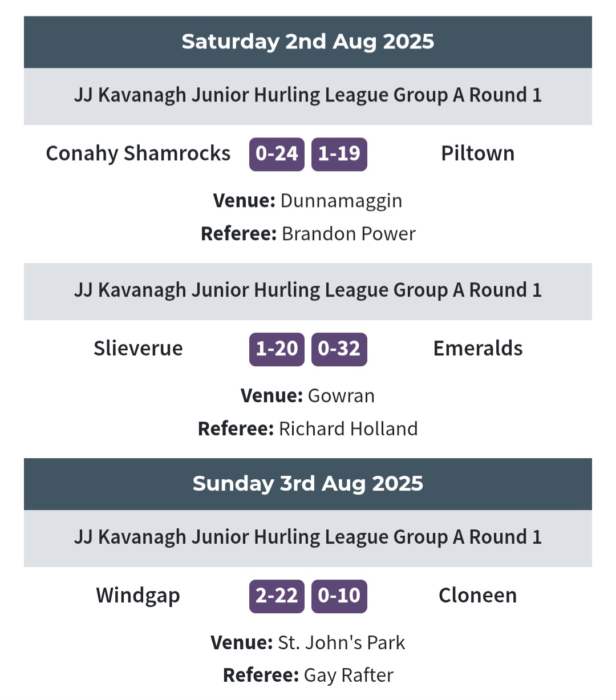The width and height of the screenshot is (616, 700).
Task: Open the Conahy Shamrocks team name
Action: (x=138, y=153)
